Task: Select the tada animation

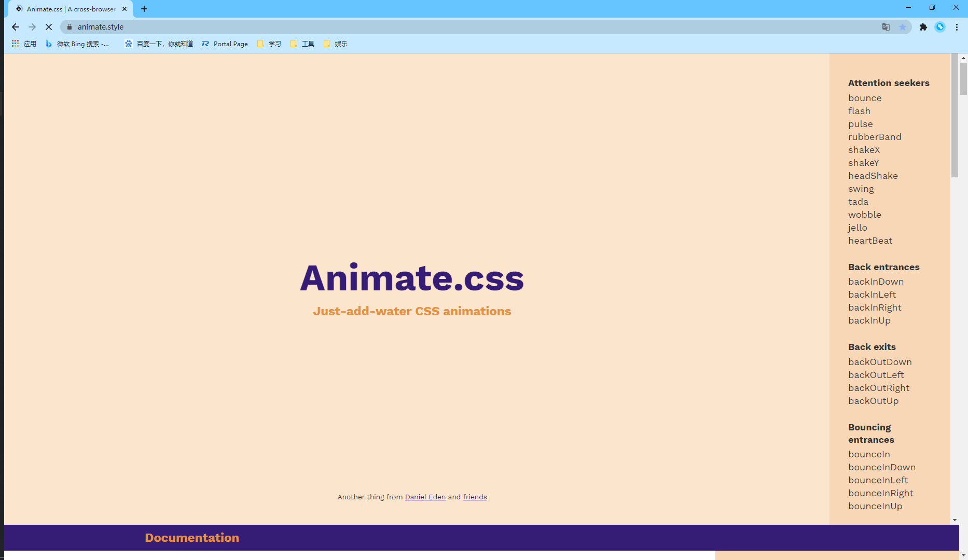Action: tap(858, 202)
